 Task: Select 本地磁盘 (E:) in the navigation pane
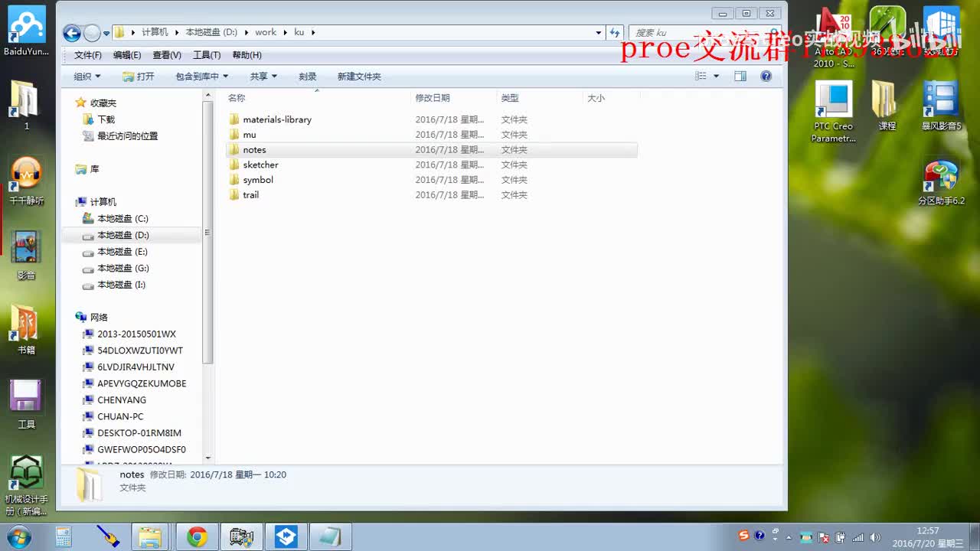click(115, 252)
